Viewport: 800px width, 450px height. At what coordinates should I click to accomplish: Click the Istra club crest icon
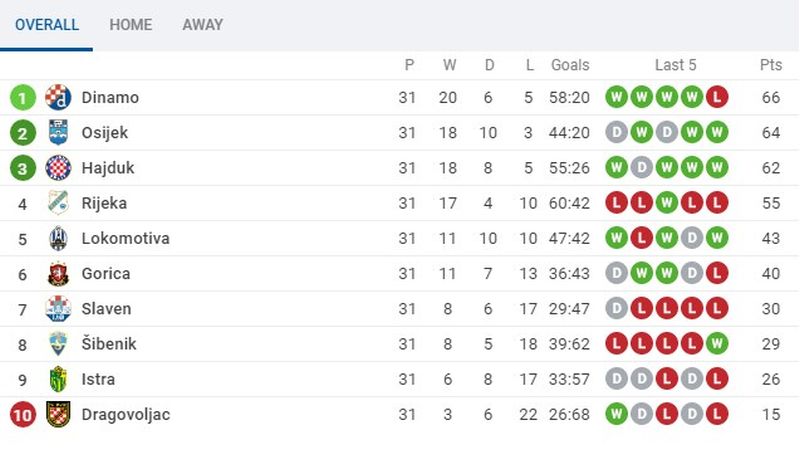coord(58,379)
